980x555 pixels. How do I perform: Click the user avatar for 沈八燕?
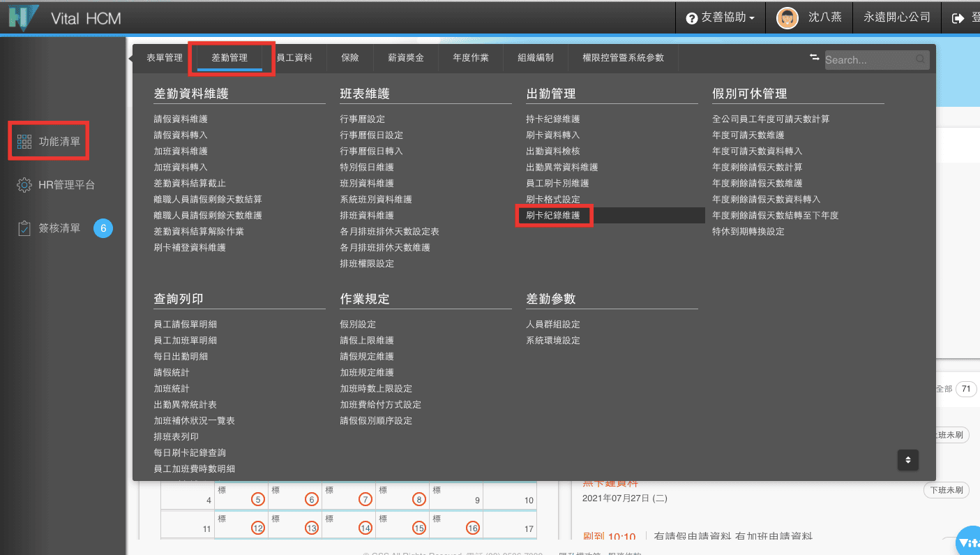[787, 18]
